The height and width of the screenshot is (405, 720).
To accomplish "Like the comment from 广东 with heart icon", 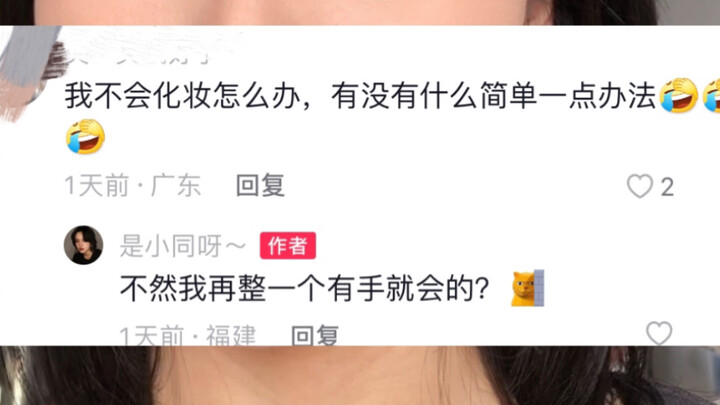I will (x=640, y=186).
